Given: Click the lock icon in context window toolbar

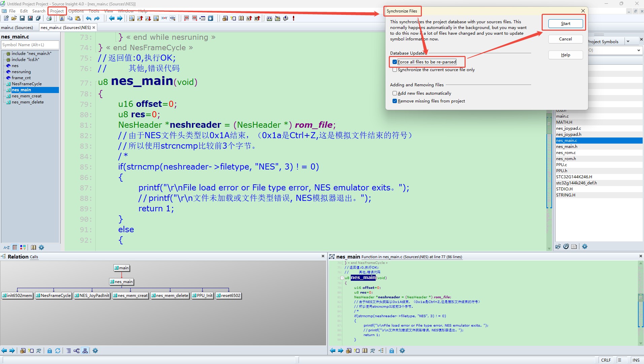Looking at the screenshot, I should (392, 351).
